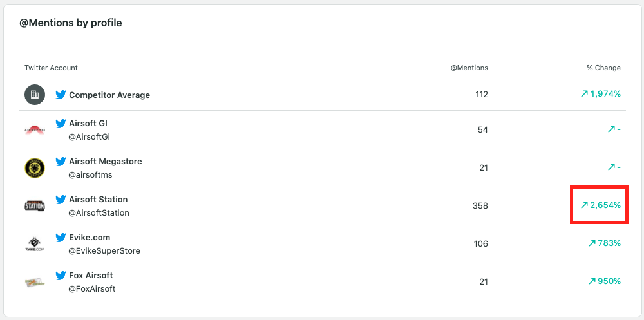
Task: Sort by the % Change column header
Action: pos(603,68)
